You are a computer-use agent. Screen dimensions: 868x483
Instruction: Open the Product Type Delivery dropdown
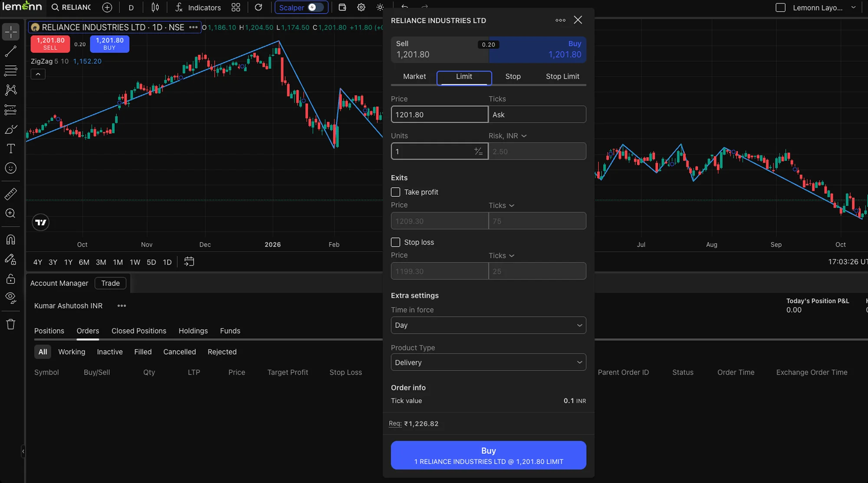[488, 362]
